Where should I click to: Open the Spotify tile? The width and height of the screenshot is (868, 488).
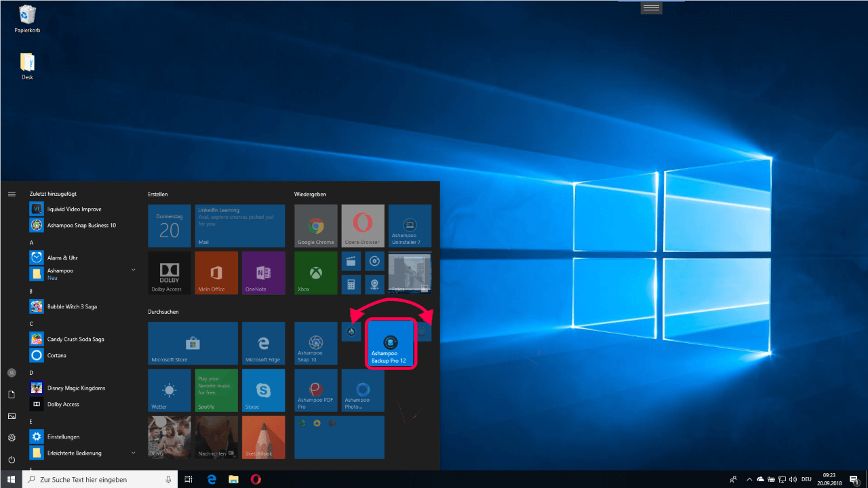click(x=216, y=390)
